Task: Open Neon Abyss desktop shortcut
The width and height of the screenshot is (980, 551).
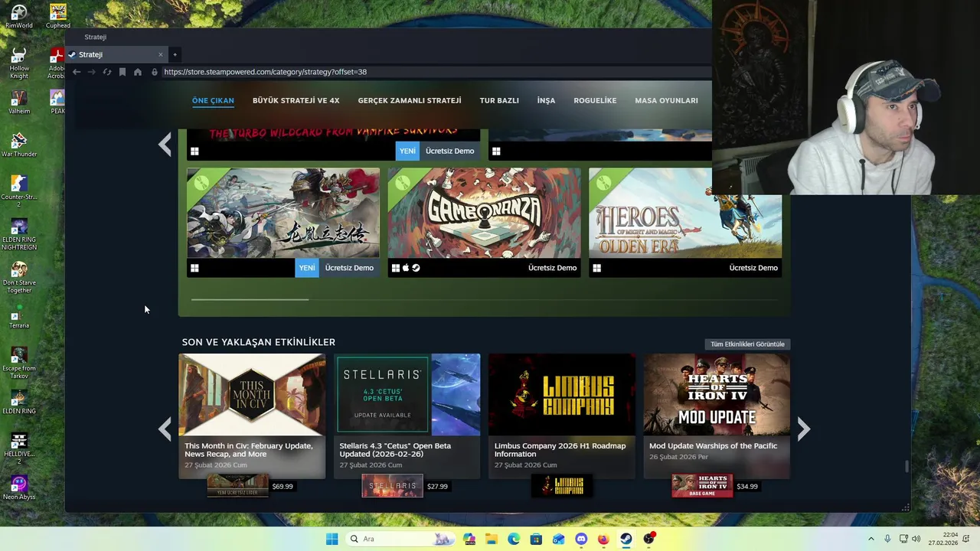Action: click(x=19, y=488)
